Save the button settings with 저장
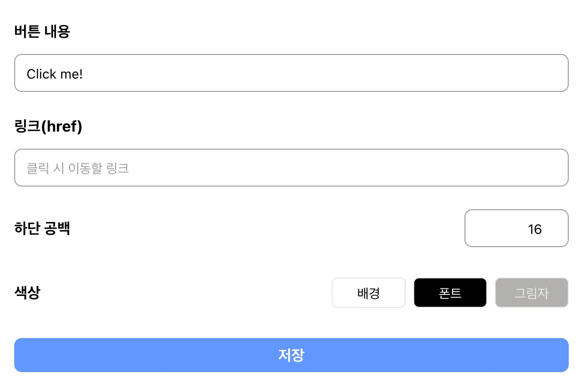This screenshot has width=582, height=392. (291, 355)
